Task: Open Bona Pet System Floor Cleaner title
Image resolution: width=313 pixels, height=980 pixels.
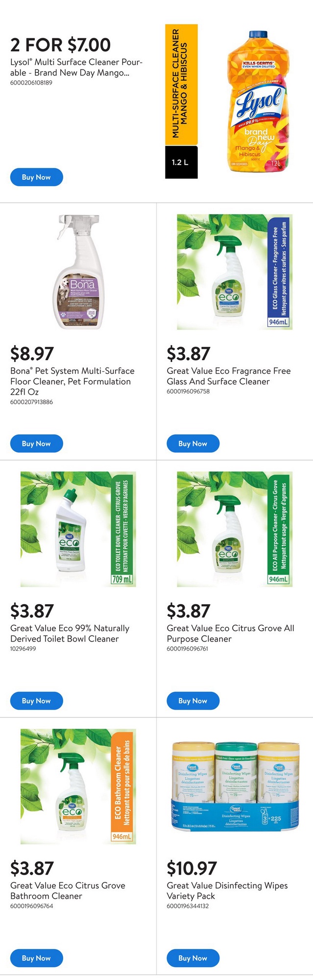Action: tap(72, 381)
